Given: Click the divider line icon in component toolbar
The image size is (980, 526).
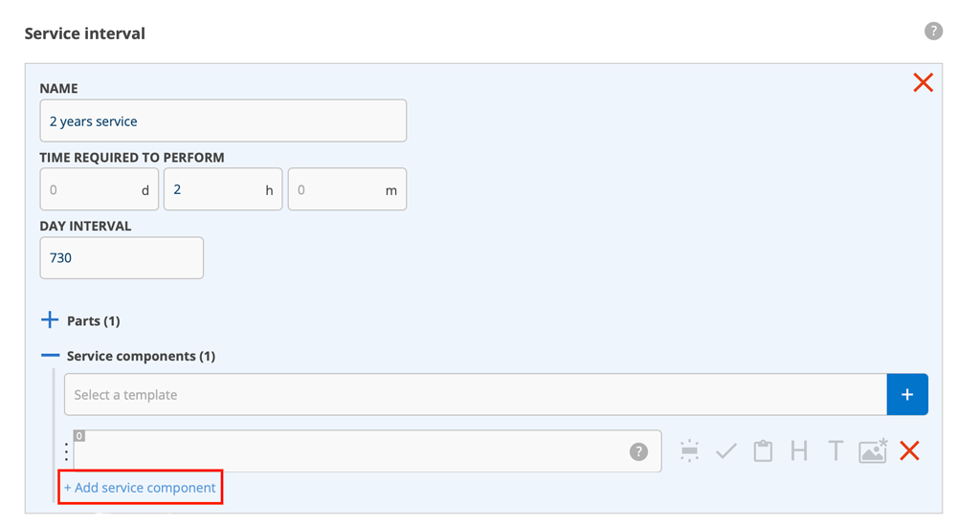Looking at the screenshot, I should point(689,451).
